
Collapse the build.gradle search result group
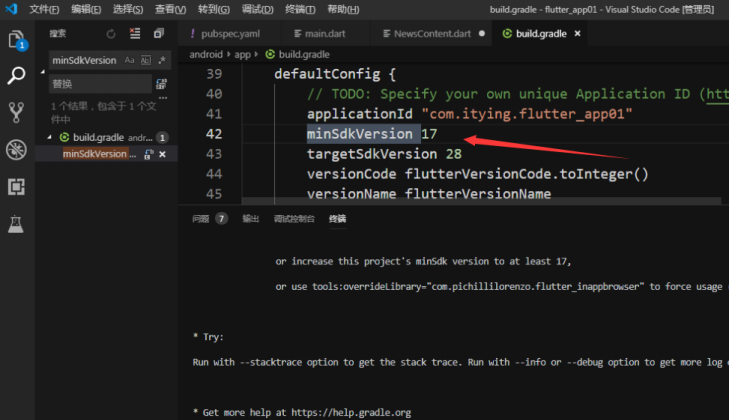pos(48,137)
